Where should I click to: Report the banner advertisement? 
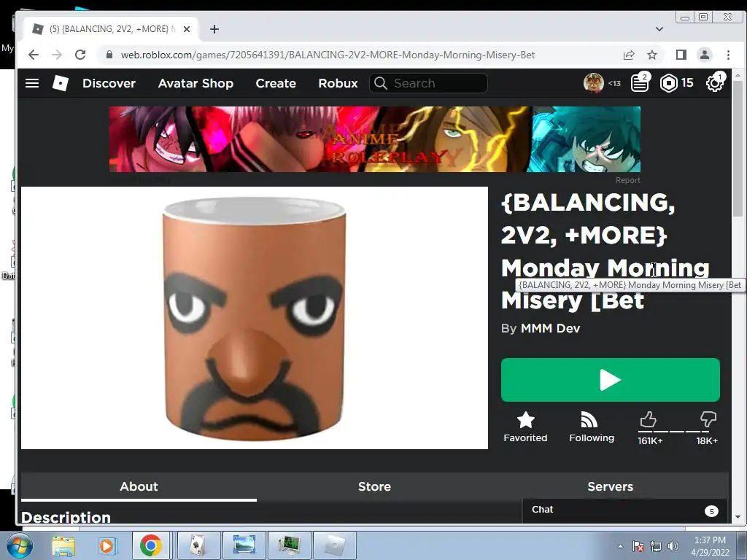(627, 180)
